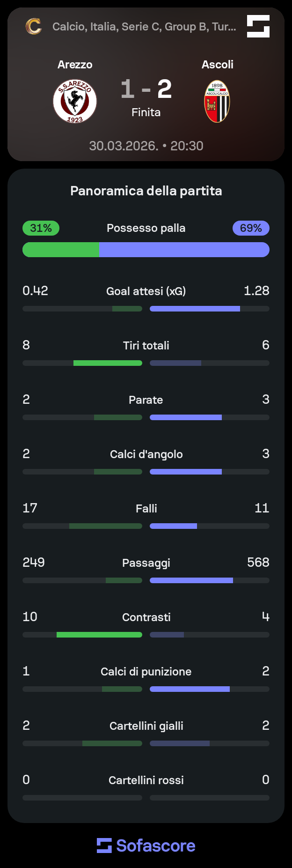
Task: Open the Ascoli team crest
Action: 217,101
